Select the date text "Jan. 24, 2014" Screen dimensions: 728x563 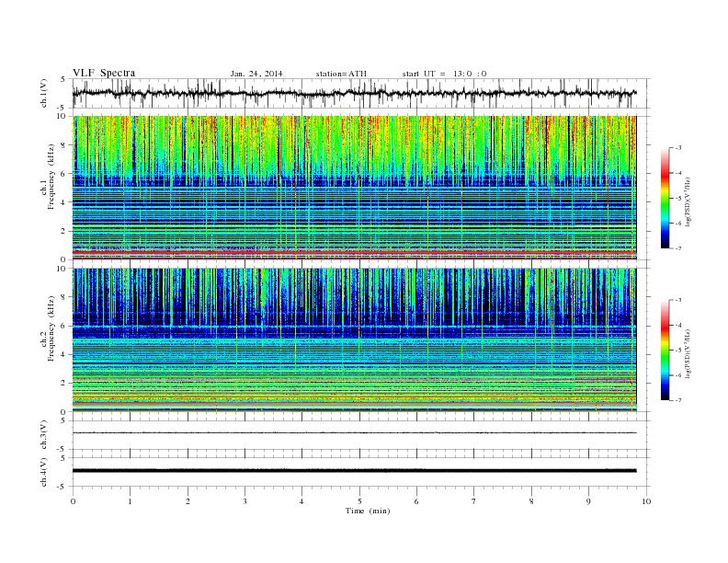click(256, 74)
